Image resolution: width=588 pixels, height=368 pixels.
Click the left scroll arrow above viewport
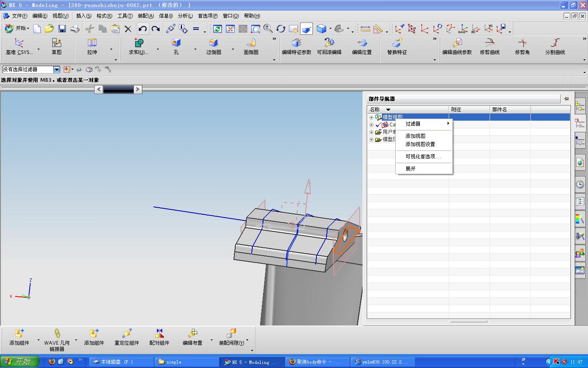tap(99, 90)
